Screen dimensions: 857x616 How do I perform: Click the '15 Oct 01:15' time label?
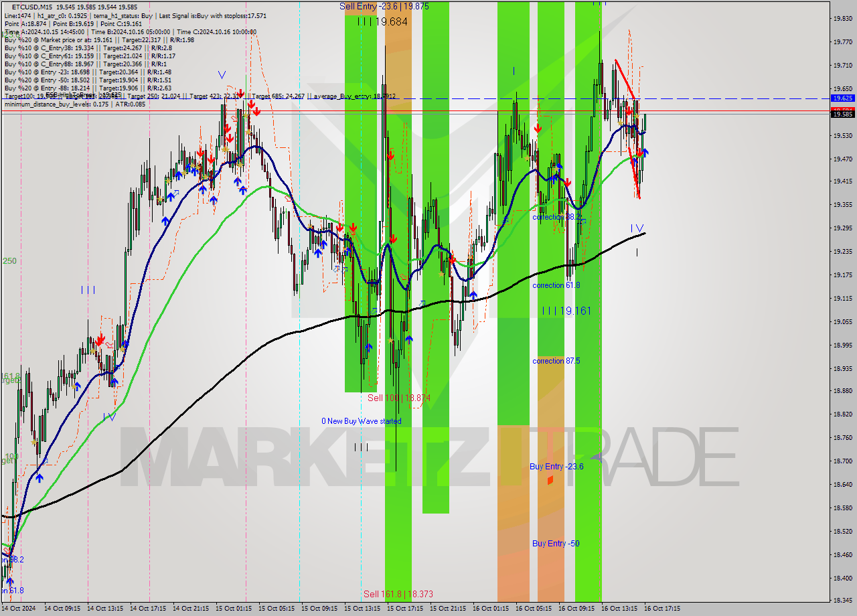pos(234,609)
